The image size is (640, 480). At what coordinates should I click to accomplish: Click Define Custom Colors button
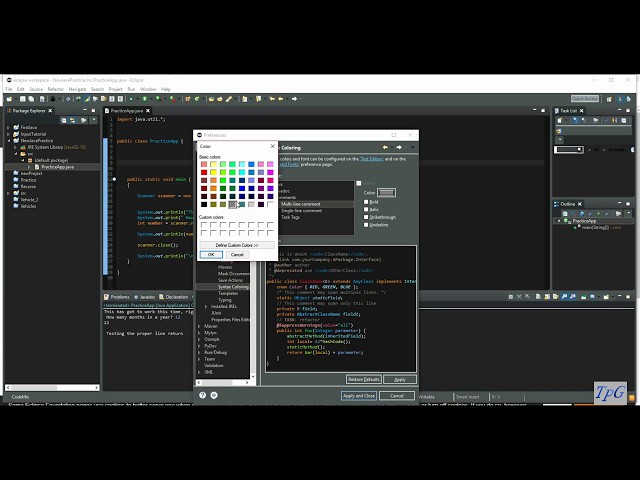coord(237,245)
